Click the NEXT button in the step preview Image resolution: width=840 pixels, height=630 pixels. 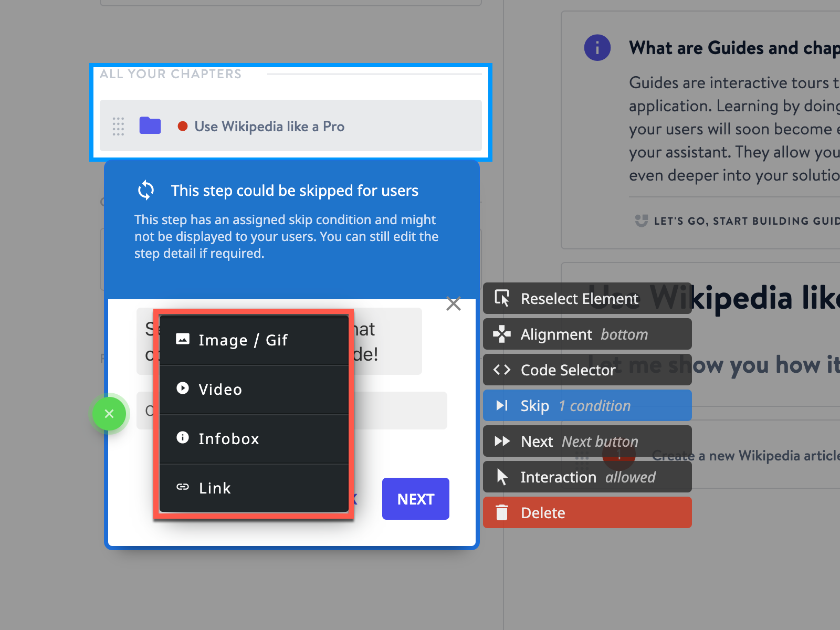[416, 499]
